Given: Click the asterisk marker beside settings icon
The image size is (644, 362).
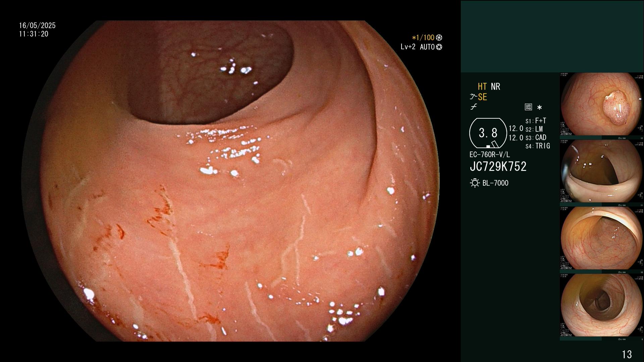Looking at the screenshot, I should [x=539, y=108].
